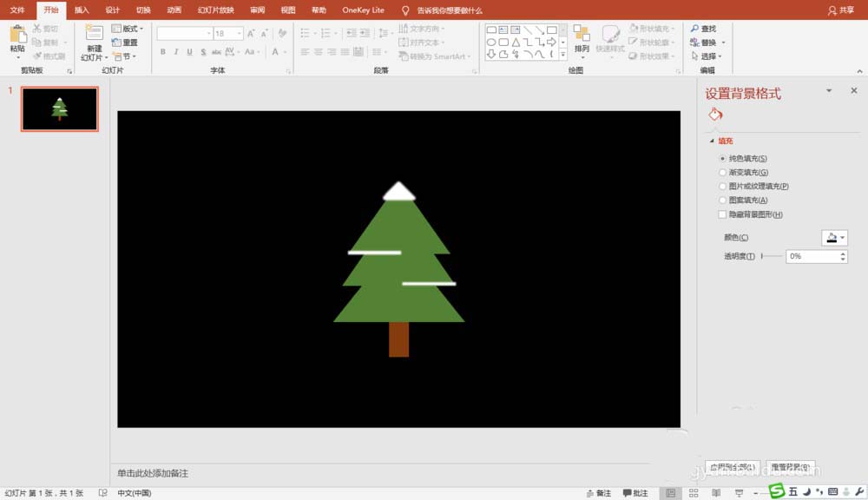The height and width of the screenshot is (500, 868).
Task: Switch to Slide Sorter view in the status bar
Action: (x=694, y=493)
